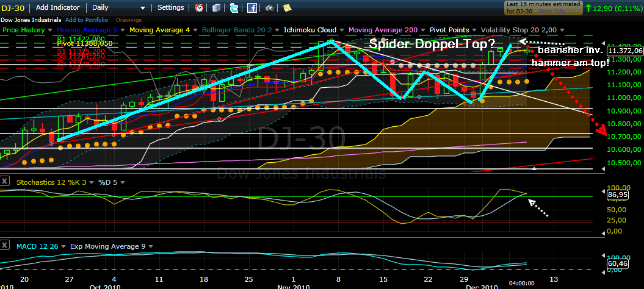Open the Volatility Stop 20 2,00 menu
644x289 pixels.
click(x=562, y=30)
